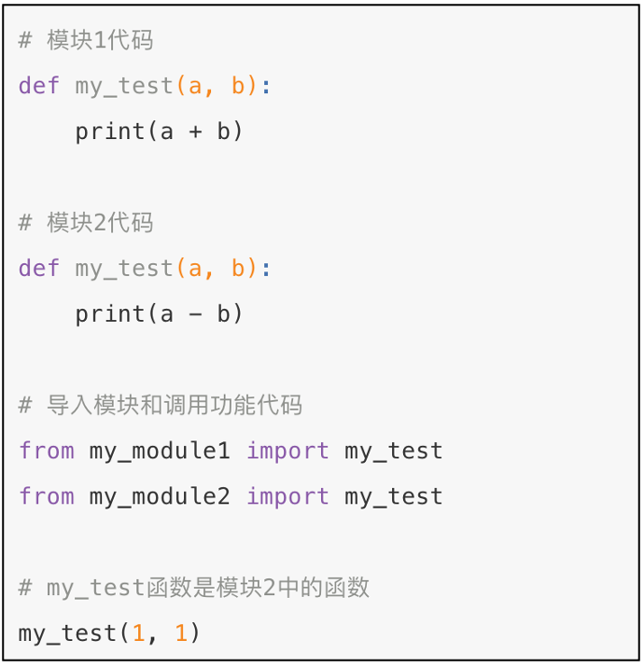Viewport: 644px width, 667px height.
Task: Click the "# 导入模块和调用功能代码" comment
Action: point(161,406)
